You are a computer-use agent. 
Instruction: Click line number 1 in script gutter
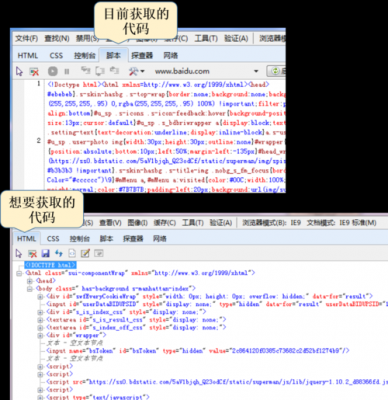coord(39,83)
